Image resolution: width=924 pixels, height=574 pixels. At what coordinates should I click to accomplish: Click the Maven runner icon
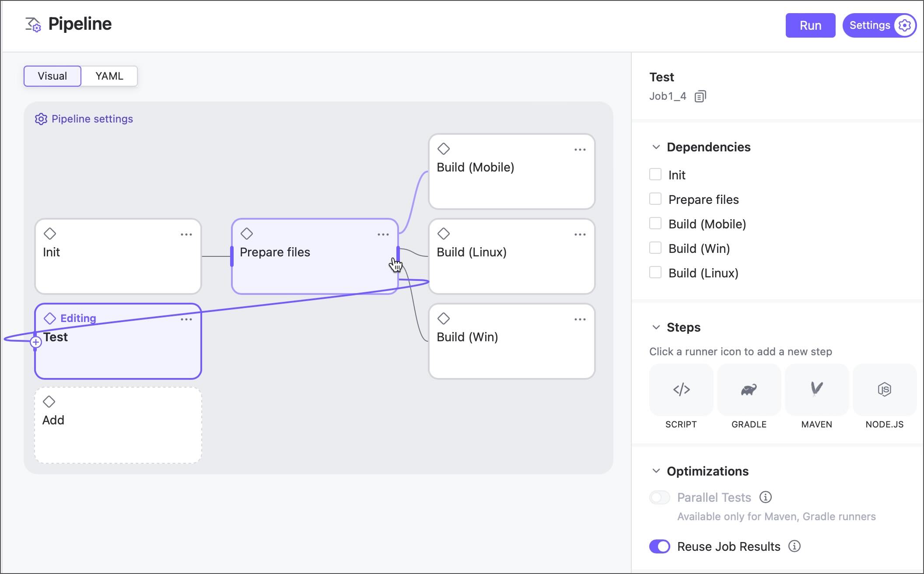coord(816,389)
